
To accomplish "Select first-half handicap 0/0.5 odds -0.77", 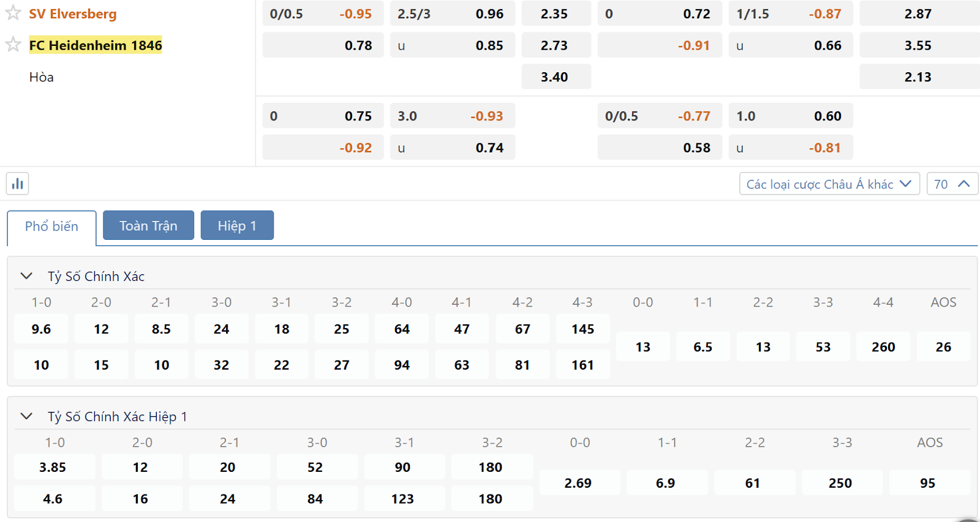I will (x=660, y=116).
